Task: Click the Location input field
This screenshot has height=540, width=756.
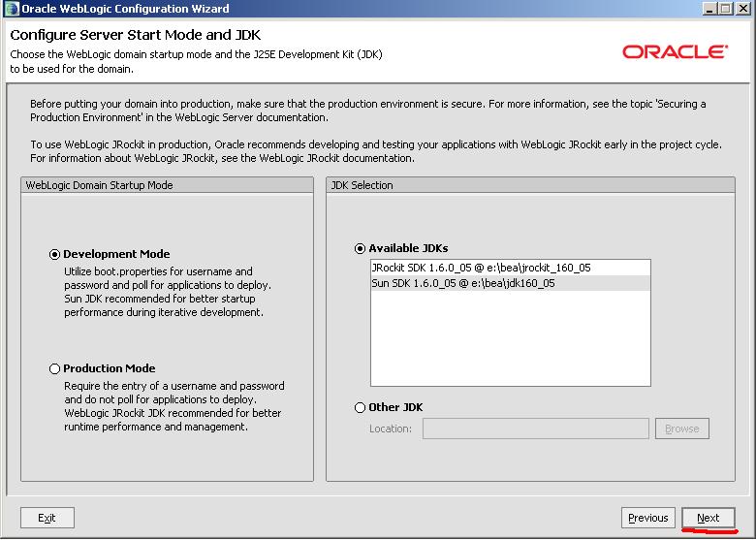Action: click(x=536, y=429)
